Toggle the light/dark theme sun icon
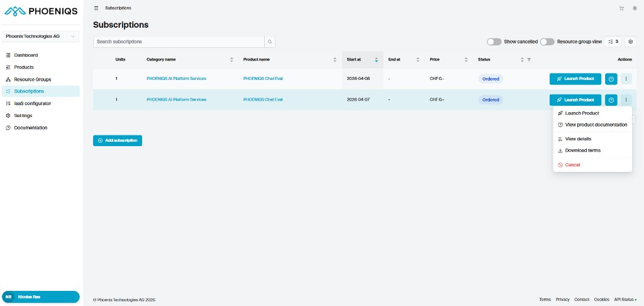This screenshot has height=306, width=644. (635, 8)
